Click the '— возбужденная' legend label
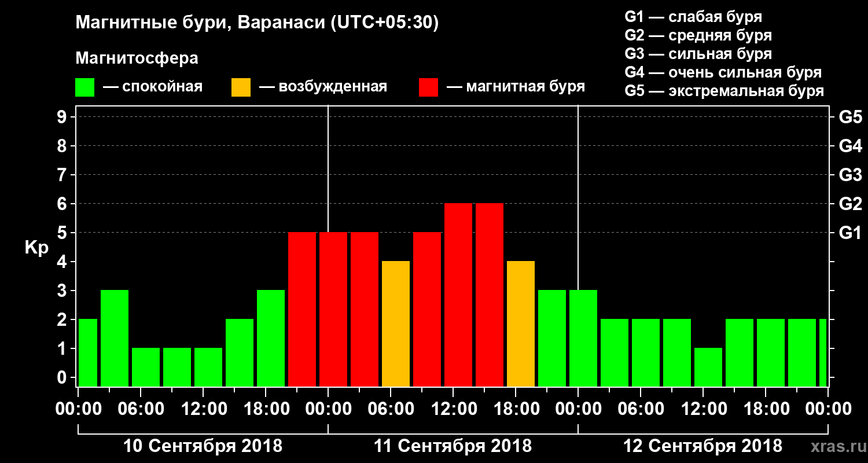868x463 pixels. [x=323, y=87]
